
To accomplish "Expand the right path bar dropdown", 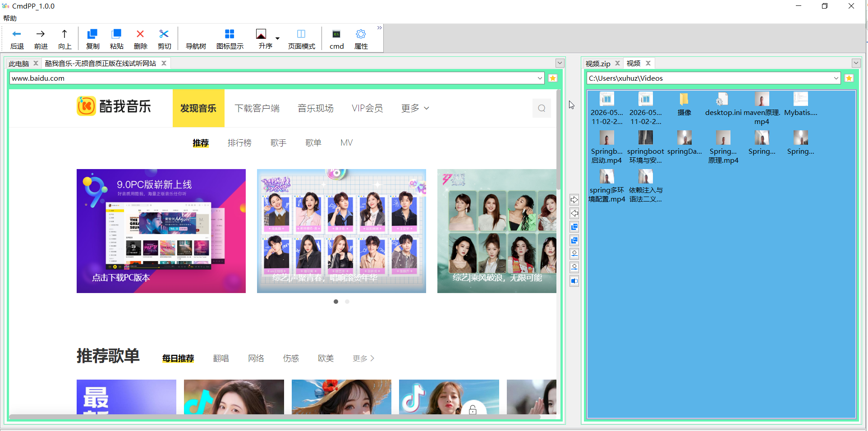I will (836, 78).
